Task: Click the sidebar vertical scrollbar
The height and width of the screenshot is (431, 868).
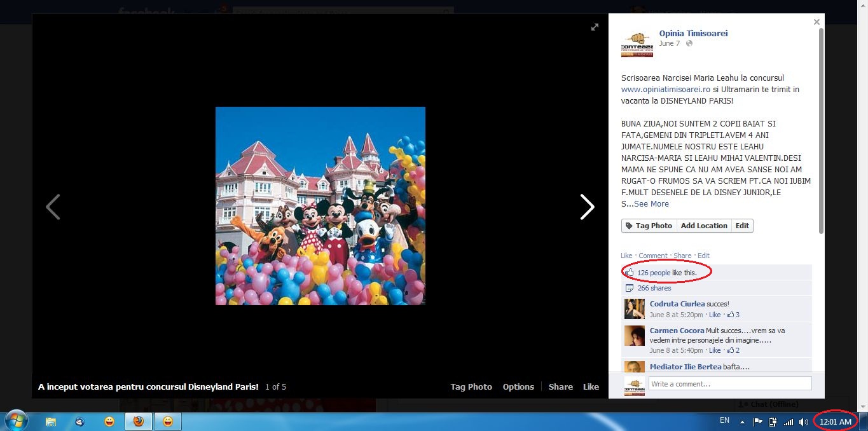Action: click(x=821, y=130)
